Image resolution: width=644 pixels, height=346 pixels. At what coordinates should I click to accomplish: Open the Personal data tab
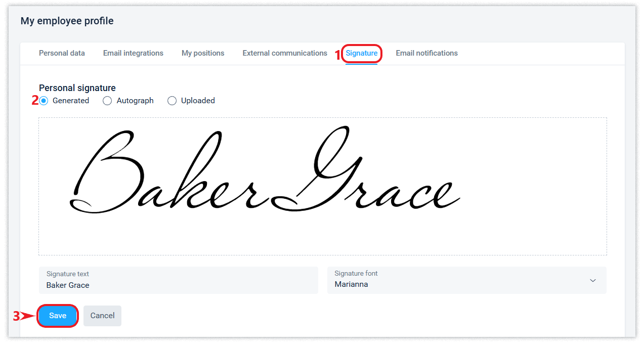pos(62,53)
